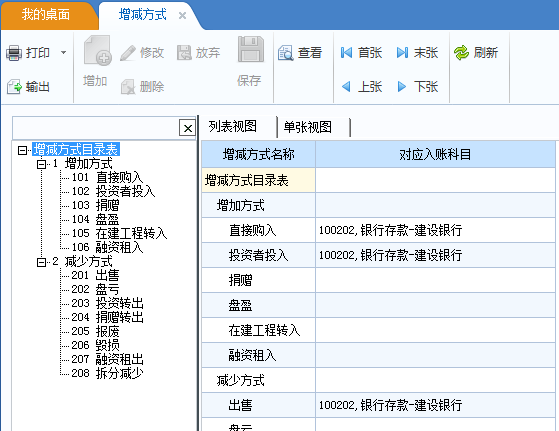The image size is (559, 431).
Task: Click the 查看 view icon
Action: click(x=286, y=53)
